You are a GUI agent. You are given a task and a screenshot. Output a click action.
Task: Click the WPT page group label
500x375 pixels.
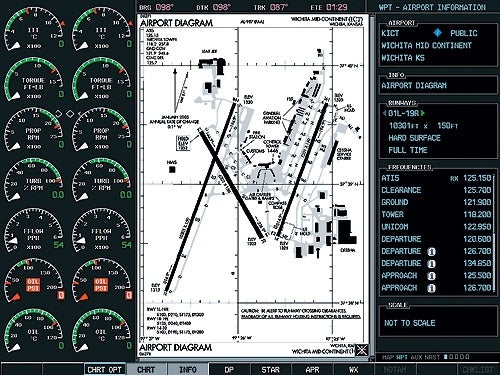coord(402,357)
